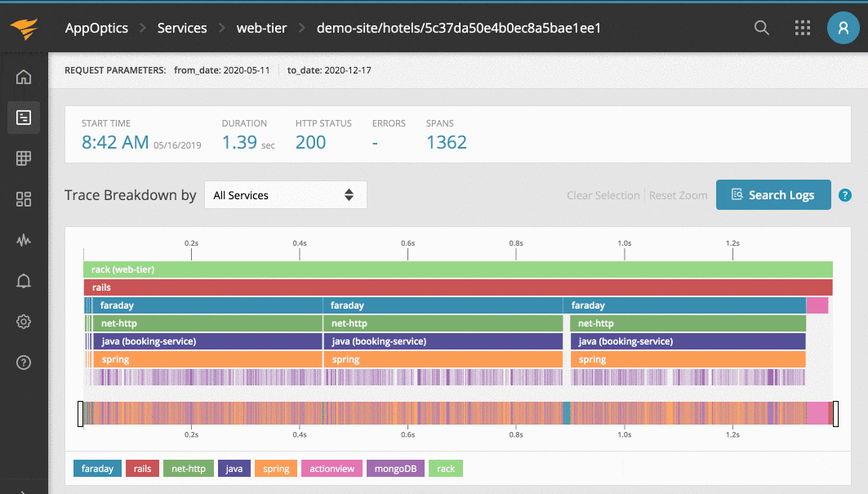Viewport: 868px width, 494px height.
Task: Toggle the mongoDB legend chip
Action: click(395, 469)
